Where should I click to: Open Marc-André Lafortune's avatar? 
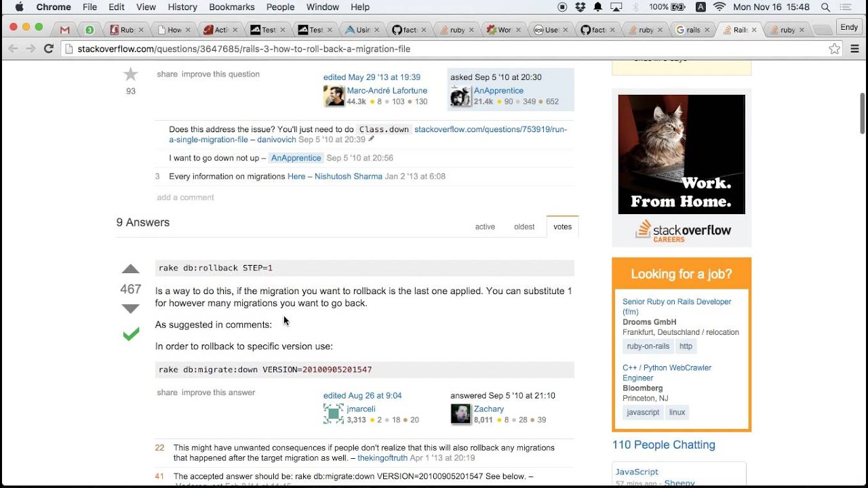coord(334,96)
